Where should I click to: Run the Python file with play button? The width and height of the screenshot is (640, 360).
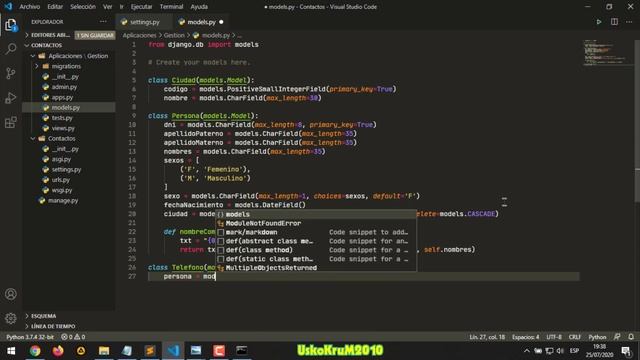(x=599, y=22)
